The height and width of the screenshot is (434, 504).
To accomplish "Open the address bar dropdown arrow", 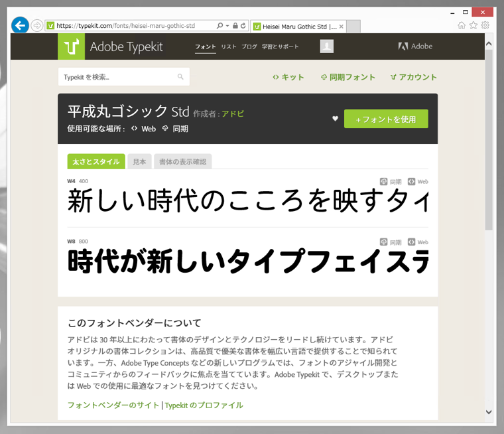I will [x=227, y=26].
